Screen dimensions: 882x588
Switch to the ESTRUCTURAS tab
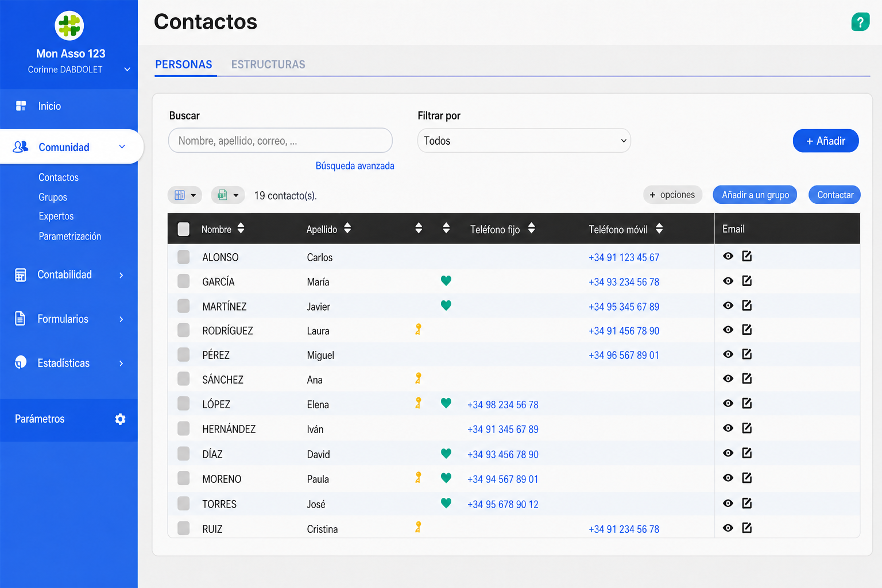click(x=268, y=65)
